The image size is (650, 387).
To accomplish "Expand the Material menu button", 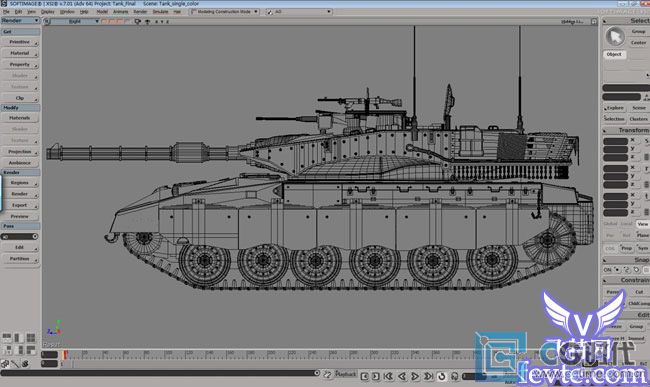I will 20,53.
